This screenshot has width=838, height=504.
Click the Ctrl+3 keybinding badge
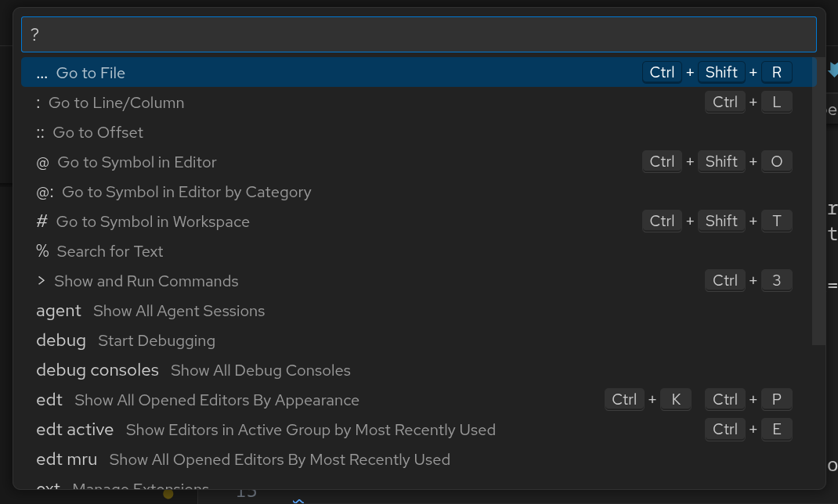748,281
